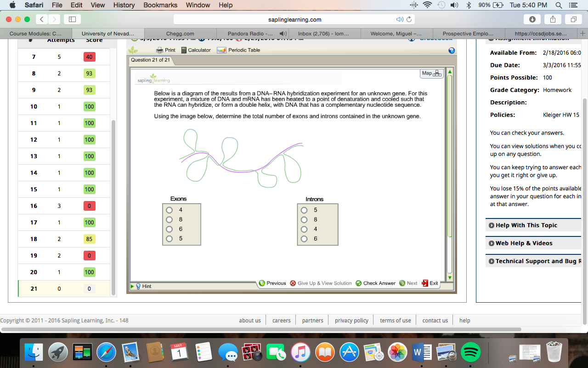Open the contact us footer link

[435, 321]
